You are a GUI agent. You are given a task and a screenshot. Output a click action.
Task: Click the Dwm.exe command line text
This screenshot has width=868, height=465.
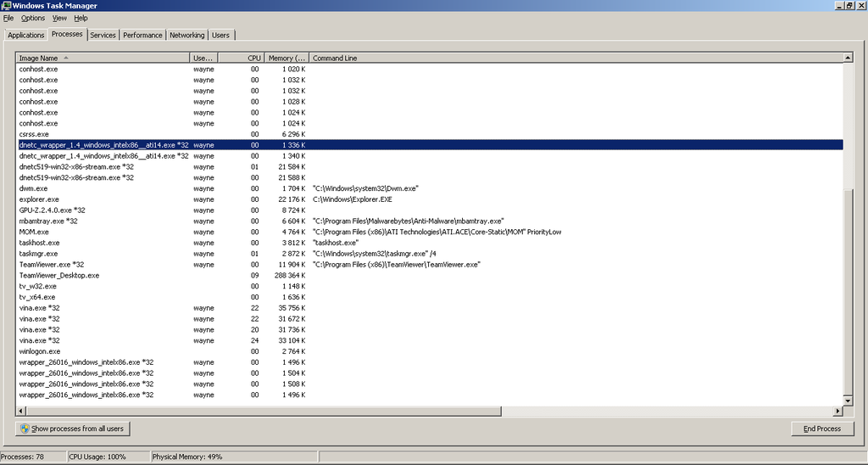(x=365, y=188)
